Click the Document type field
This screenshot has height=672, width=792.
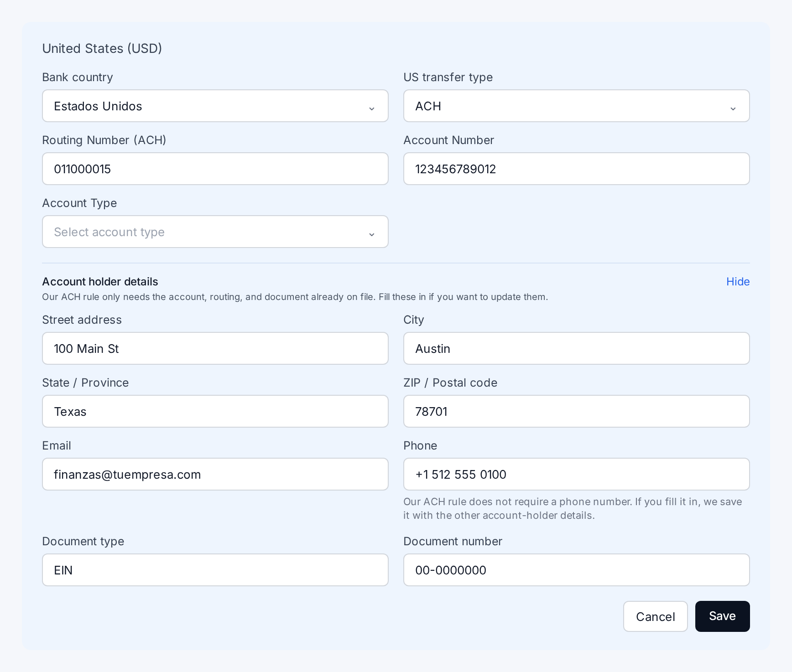215,570
